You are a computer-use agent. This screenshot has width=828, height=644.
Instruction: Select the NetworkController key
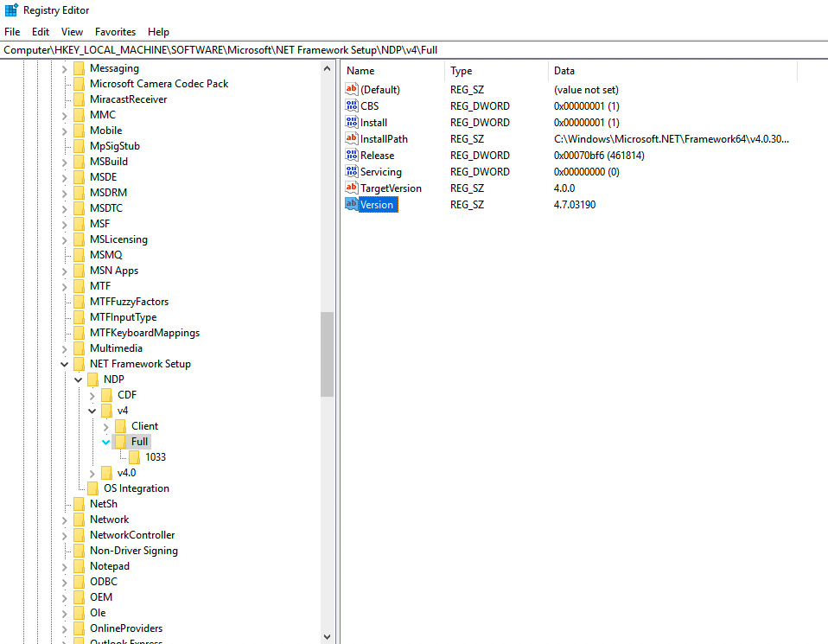[x=132, y=535]
